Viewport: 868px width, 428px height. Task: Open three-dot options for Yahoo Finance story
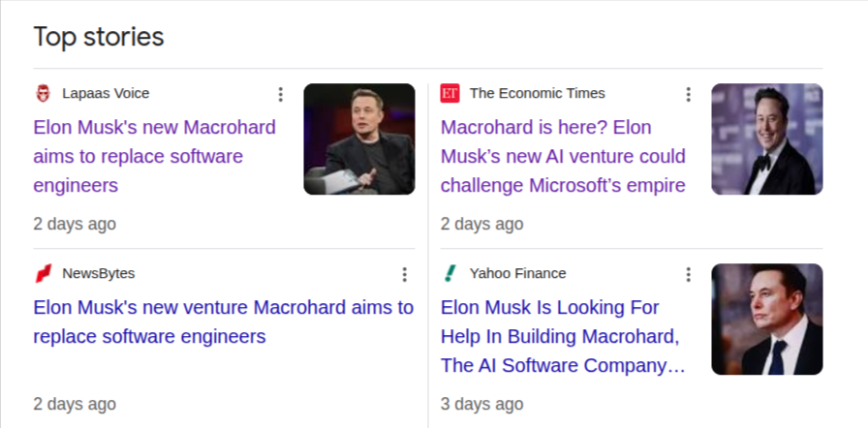689,274
